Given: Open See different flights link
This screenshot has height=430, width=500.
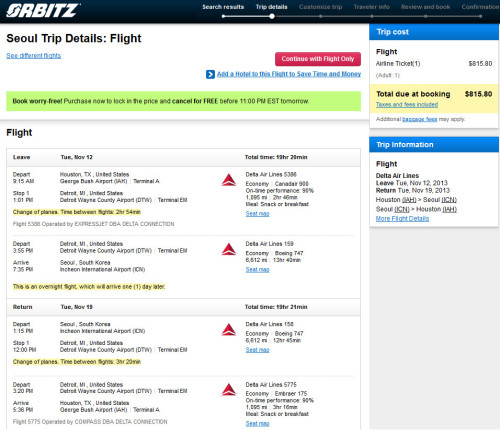Looking at the screenshot, I should pos(34,55).
